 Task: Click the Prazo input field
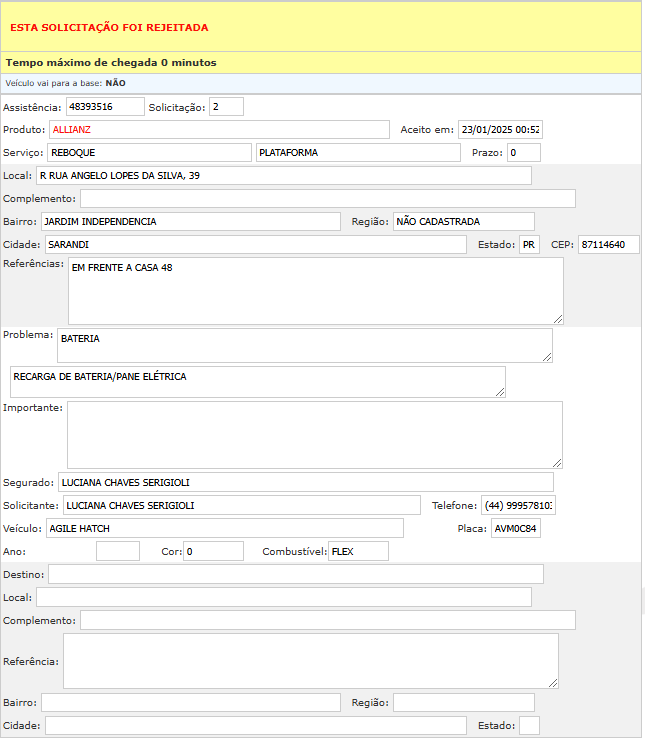(x=523, y=153)
